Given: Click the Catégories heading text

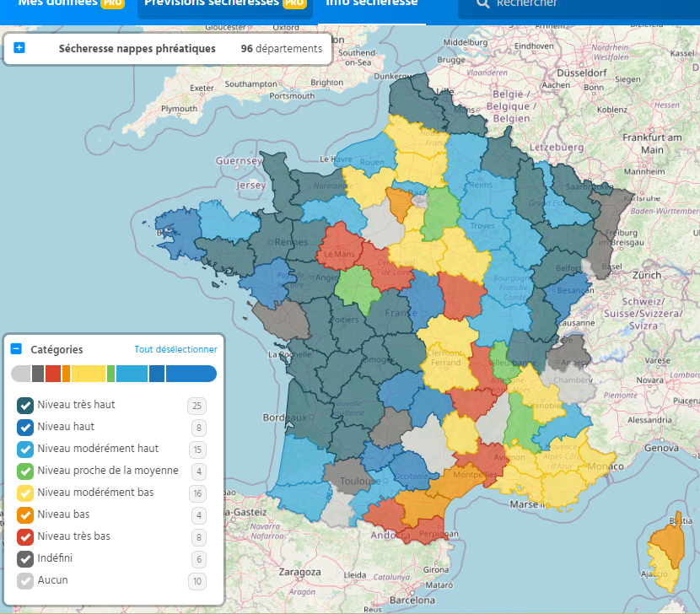Looking at the screenshot, I should coord(57,350).
